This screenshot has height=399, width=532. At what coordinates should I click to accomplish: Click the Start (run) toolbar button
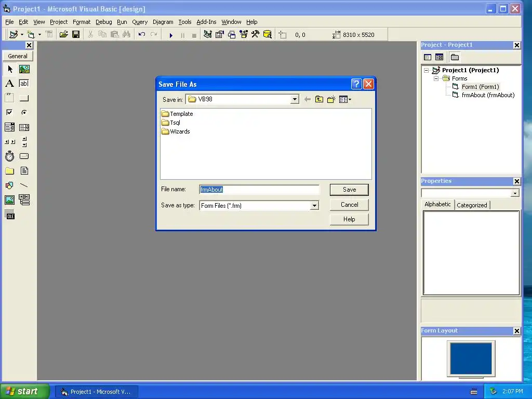click(x=171, y=35)
